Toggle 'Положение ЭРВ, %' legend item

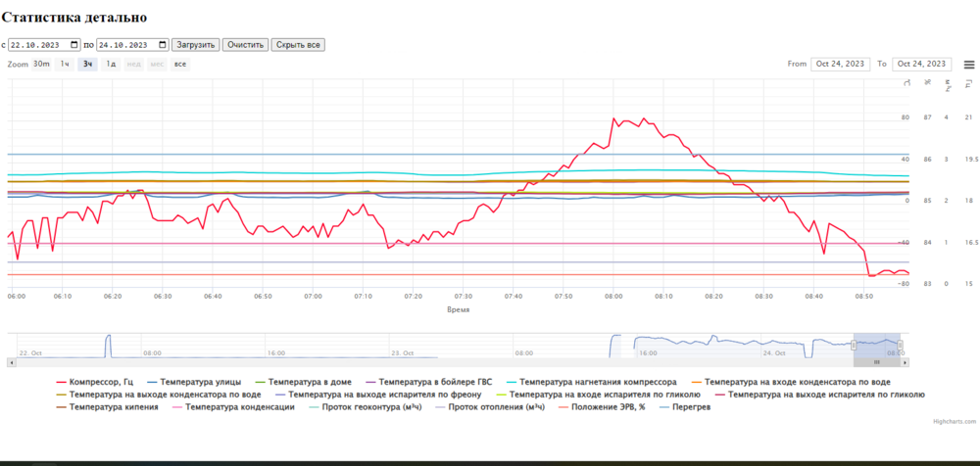pos(608,406)
